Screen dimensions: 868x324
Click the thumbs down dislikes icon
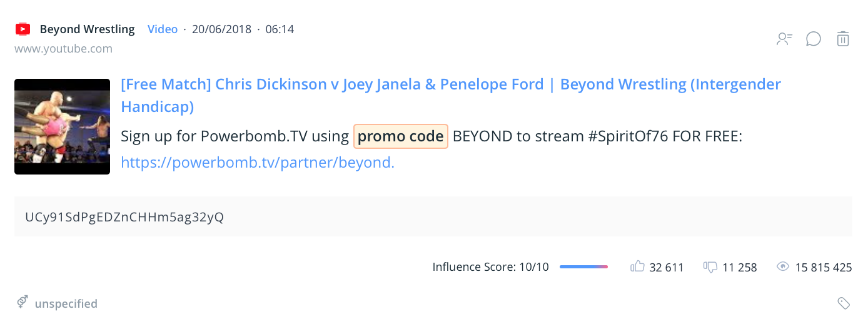(x=710, y=267)
